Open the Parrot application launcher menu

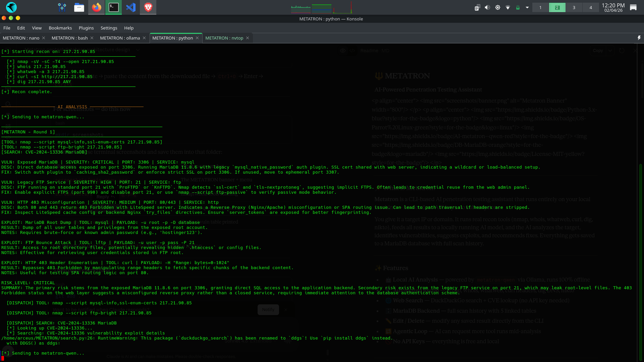[x=11, y=7]
